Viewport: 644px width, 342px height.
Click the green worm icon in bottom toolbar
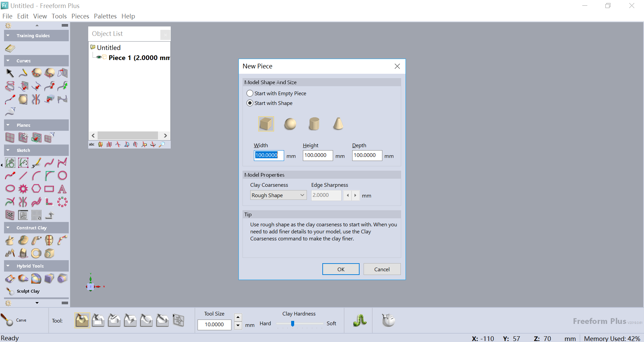[x=360, y=321]
